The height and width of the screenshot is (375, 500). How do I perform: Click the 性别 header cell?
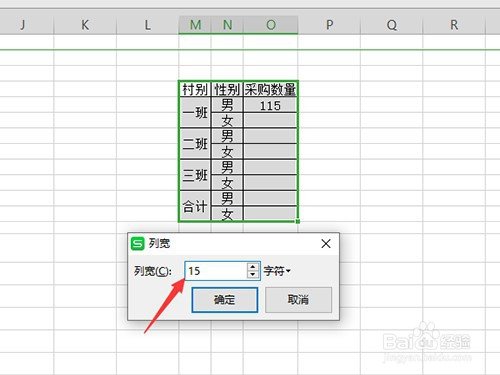tap(227, 89)
